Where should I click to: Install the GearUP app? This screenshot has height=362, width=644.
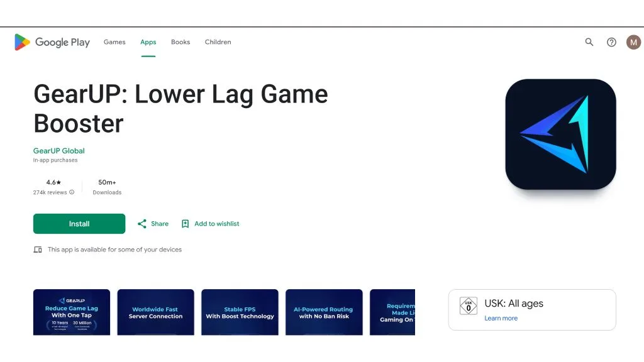pos(79,224)
